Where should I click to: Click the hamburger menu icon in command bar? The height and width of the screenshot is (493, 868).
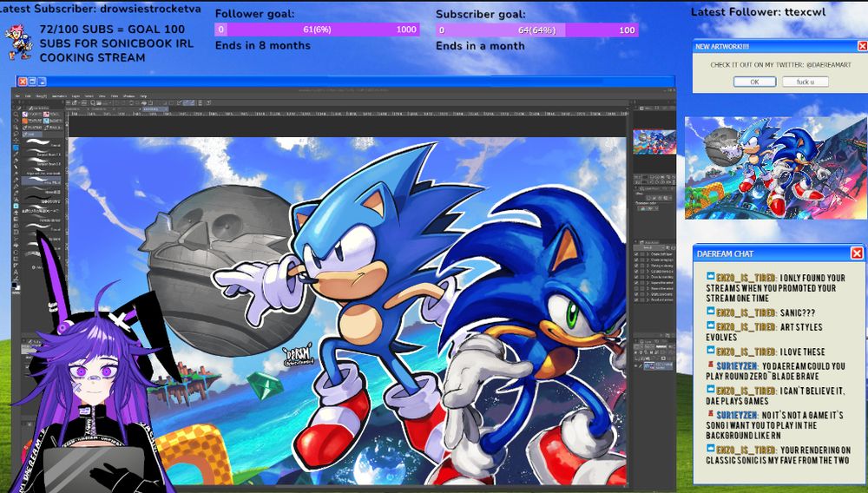click(x=68, y=103)
